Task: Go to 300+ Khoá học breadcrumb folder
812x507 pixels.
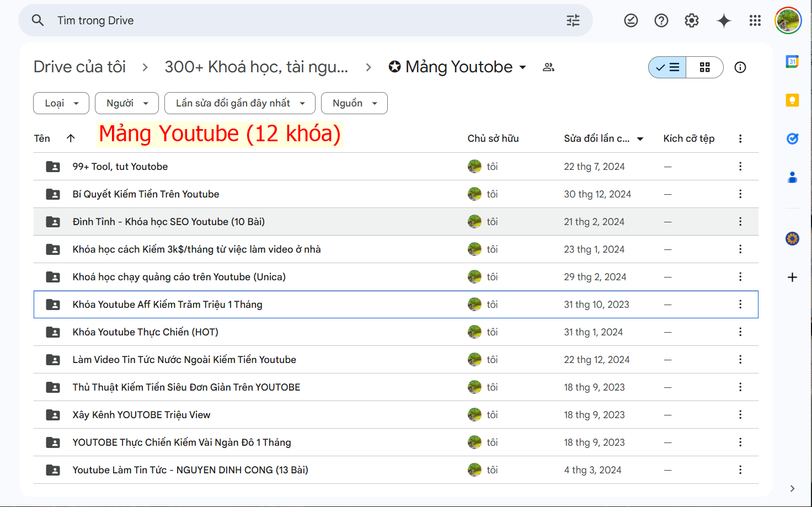Action: (x=257, y=67)
